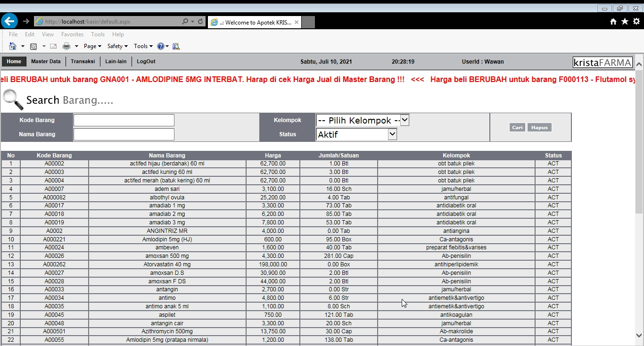Viewport: 644px width, 346px height.
Task: Expand the feeds dropdown arrow
Action: (x=44, y=46)
